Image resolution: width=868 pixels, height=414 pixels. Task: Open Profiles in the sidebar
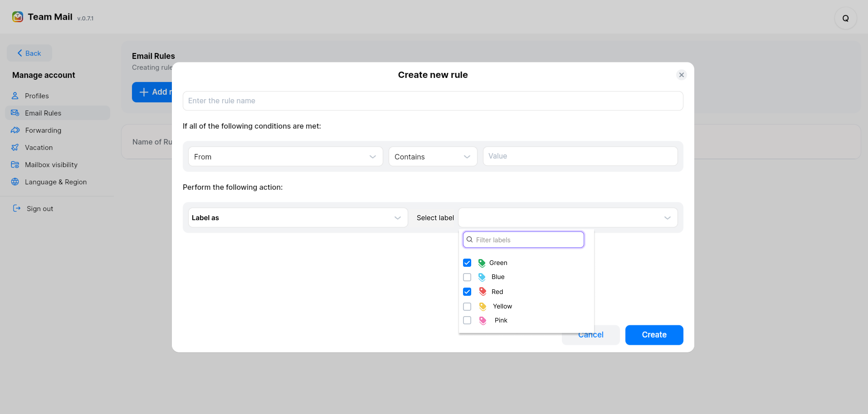57,96
